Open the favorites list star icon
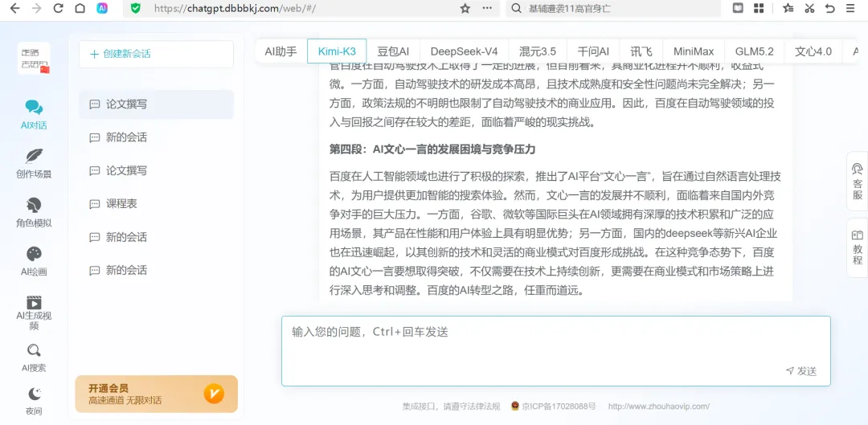 (x=788, y=8)
